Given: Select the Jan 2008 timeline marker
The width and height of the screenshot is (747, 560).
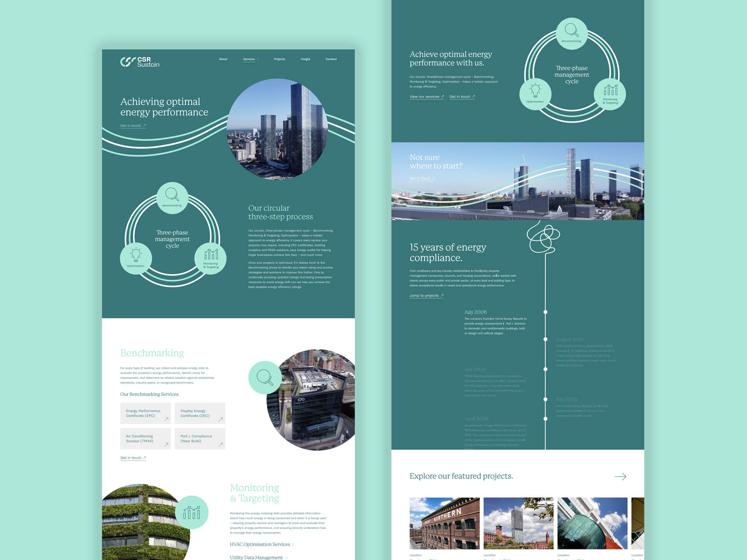Looking at the screenshot, I should click(x=545, y=369).
